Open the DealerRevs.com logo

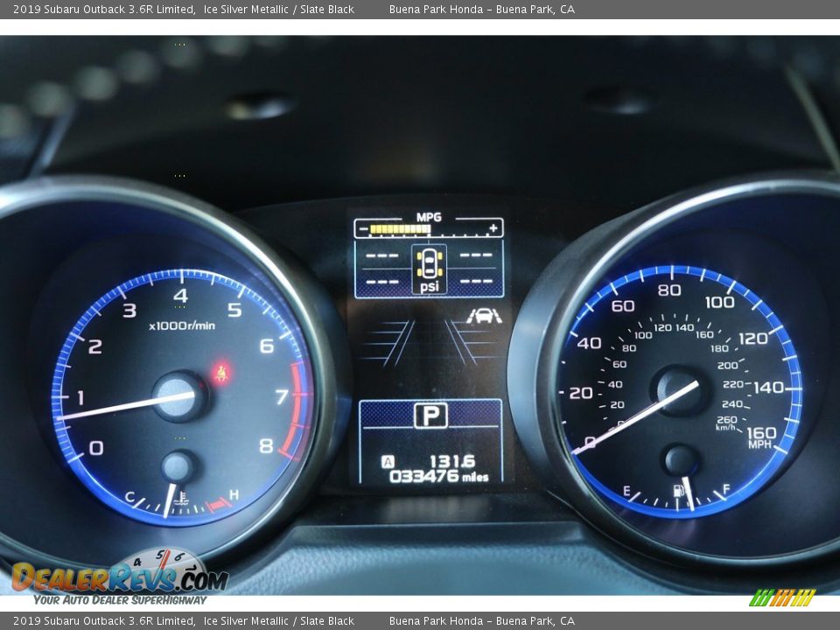point(120,577)
